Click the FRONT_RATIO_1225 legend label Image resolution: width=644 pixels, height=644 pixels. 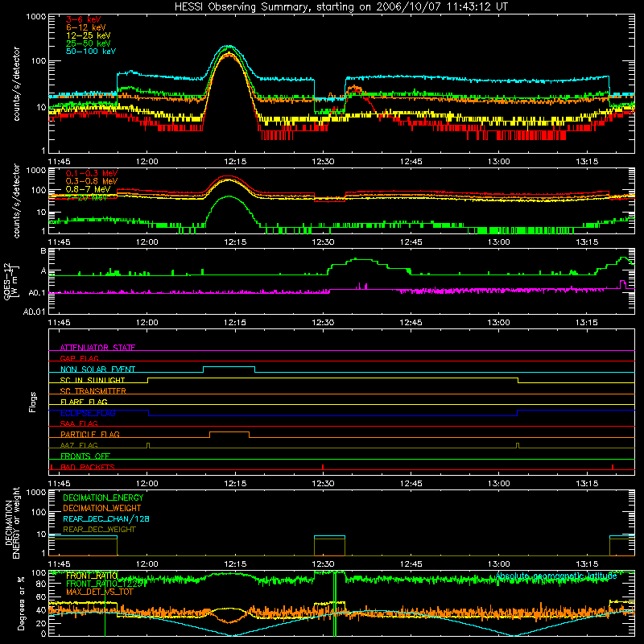pyautogui.click(x=105, y=584)
